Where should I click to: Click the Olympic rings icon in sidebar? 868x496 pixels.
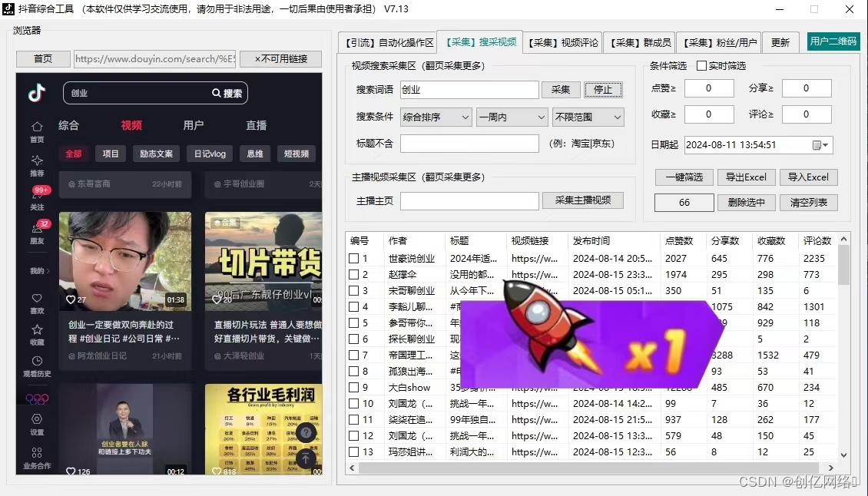tap(37, 398)
